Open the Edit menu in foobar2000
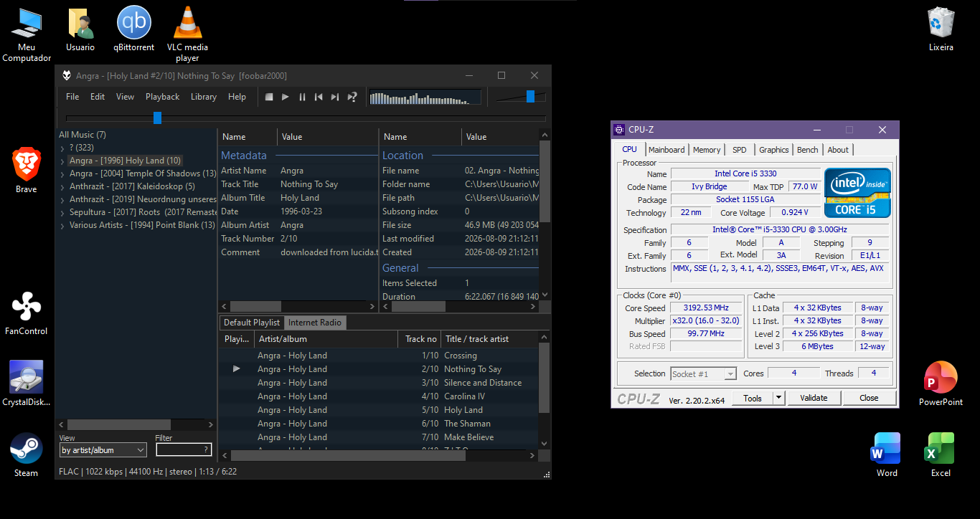The width and height of the screenshot is (980, 519). [x=98, y=97]
